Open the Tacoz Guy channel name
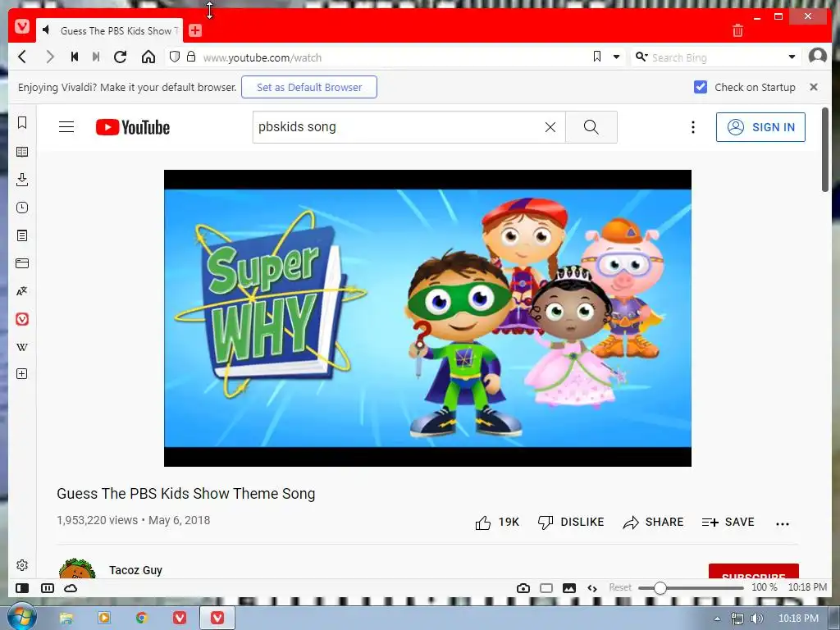The width and height of the screenshot is (840, 630). click(x=135, y=570)
